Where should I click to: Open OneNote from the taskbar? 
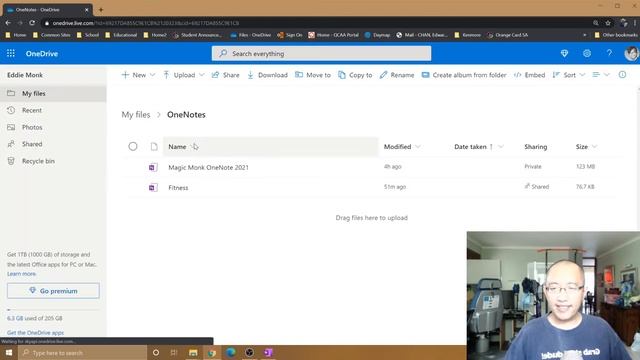tap(268, 353)
